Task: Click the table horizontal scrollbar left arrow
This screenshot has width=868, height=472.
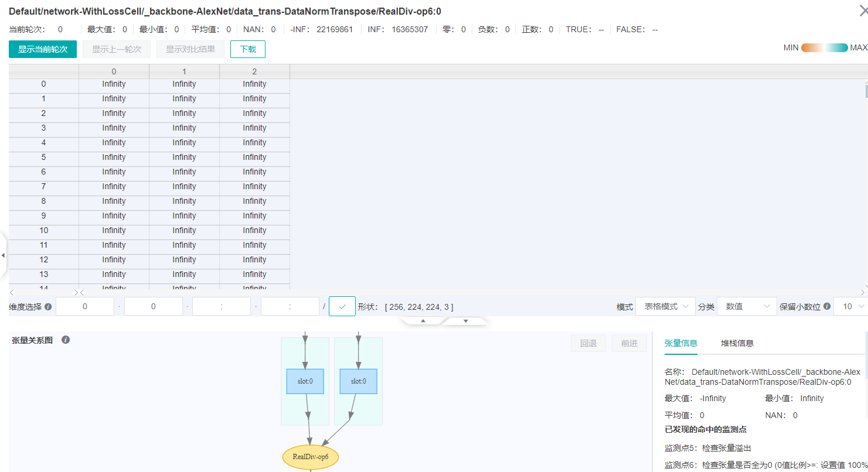Action: (83, 292)
